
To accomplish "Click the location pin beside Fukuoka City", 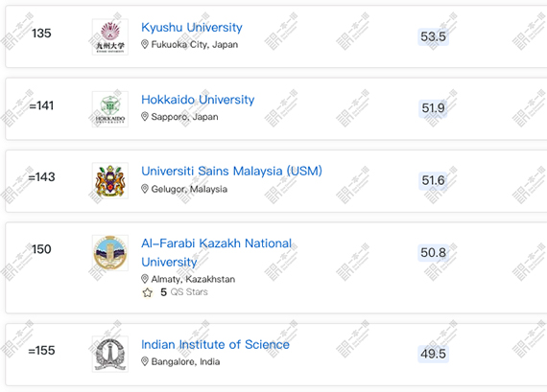I will 145,44.
